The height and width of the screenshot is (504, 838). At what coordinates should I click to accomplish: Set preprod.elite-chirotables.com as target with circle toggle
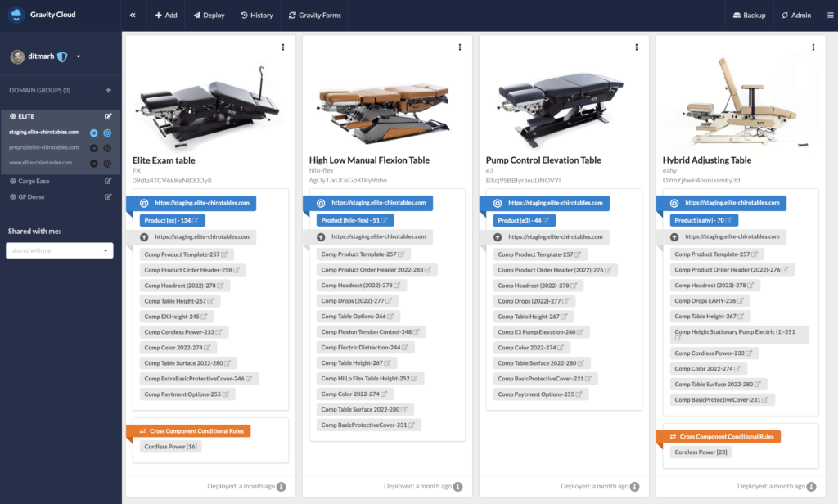107,148
